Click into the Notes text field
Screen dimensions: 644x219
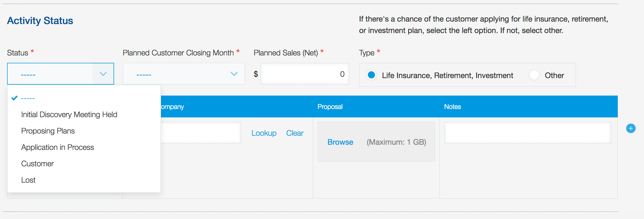click(527, 133)
